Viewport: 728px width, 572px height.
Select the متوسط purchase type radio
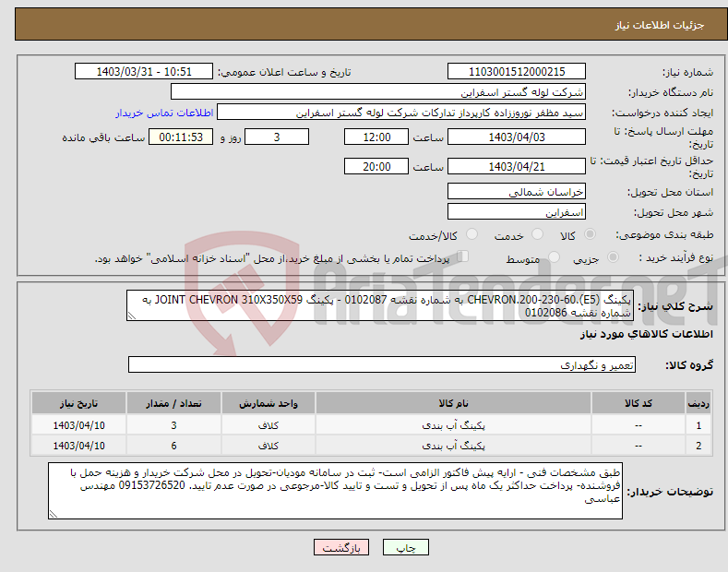click(x=554, y=256)
